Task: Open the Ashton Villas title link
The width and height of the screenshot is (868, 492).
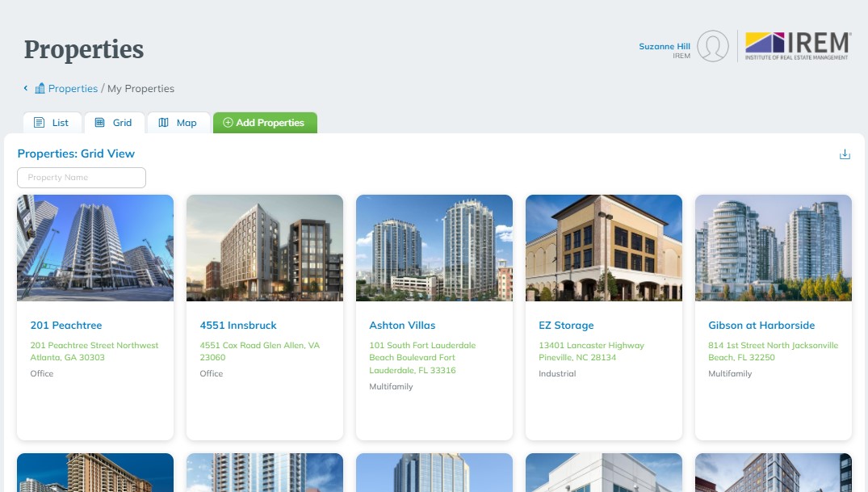Action: [x=402, y=326]
